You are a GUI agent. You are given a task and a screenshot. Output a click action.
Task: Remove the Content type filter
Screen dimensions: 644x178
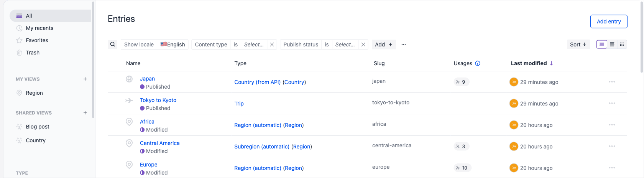(272, 44)
